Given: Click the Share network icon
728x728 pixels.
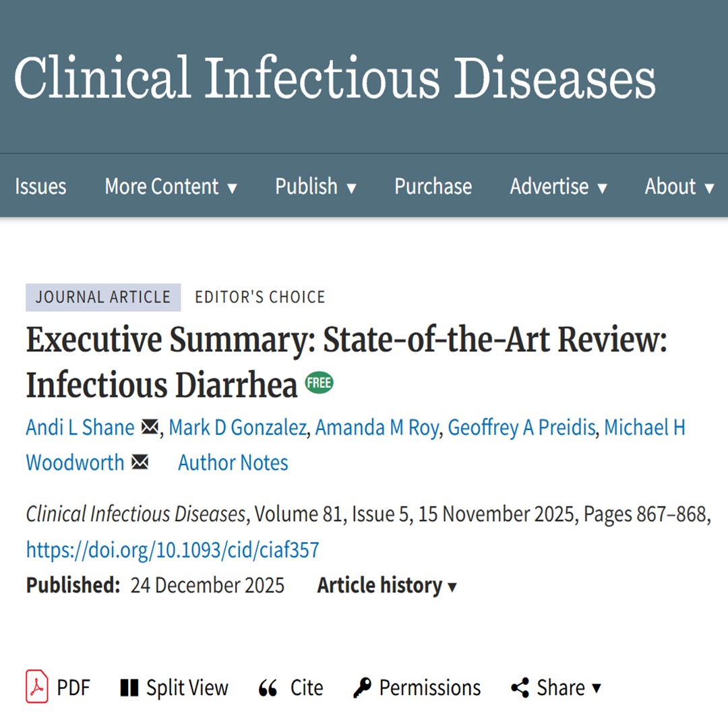Looking at the screenshot, I should point(520,688).
